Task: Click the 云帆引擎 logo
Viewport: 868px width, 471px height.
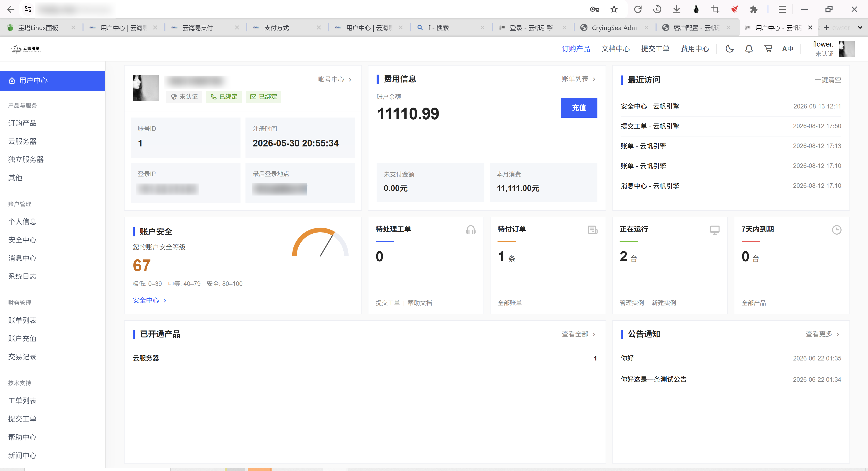Action: click(x=26, y=49)
